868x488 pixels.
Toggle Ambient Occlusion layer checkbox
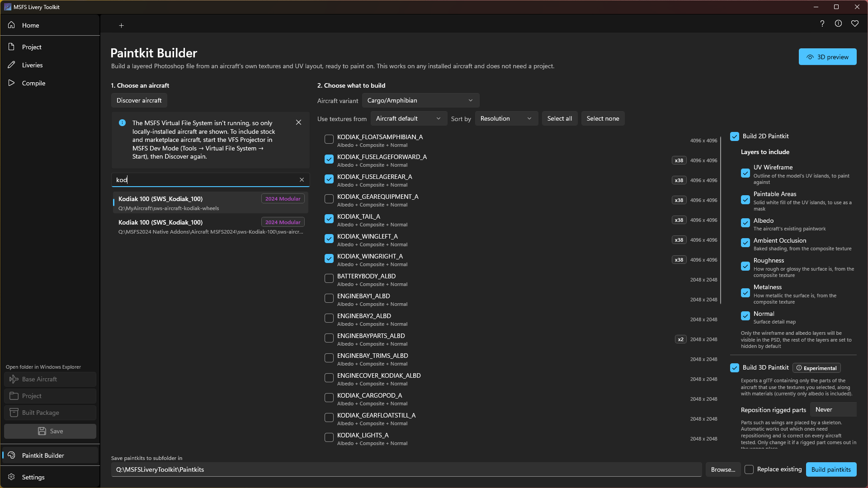[x=745, y=243]
